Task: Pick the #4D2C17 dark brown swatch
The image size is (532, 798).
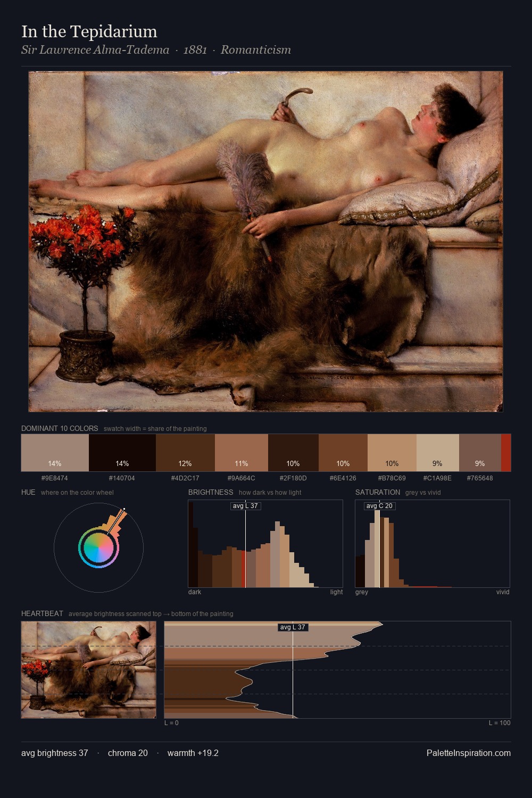Action: pos(185,453)
